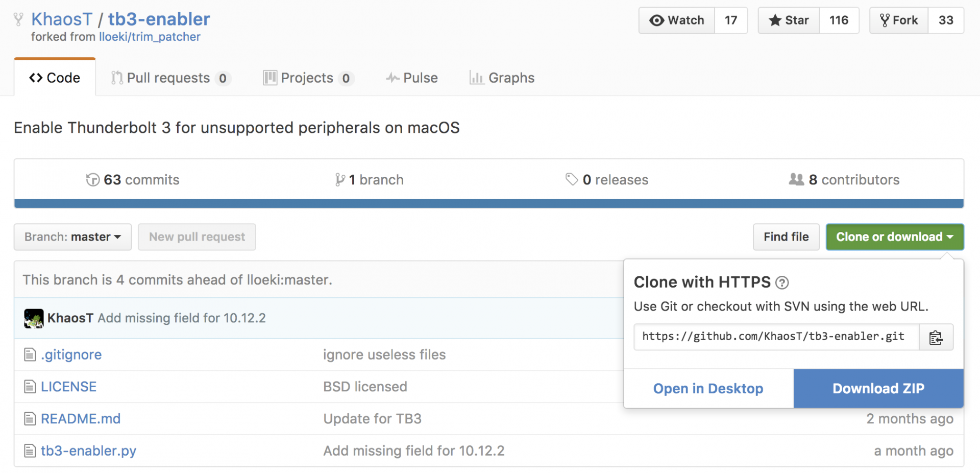The height and width of the screenshot is (473, 980).
Task: Star the tb3-enabler repository
Action: click(x=789, y=20)
